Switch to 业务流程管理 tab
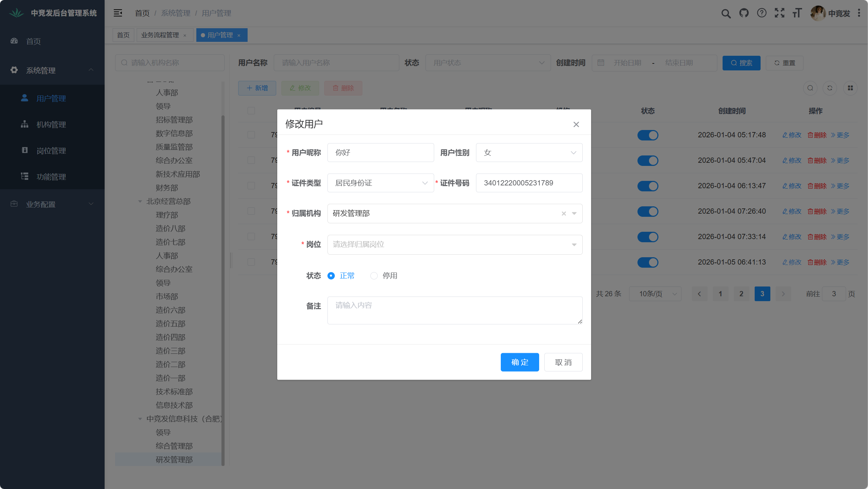Image resolution: width=868 pixels, height=489 pixels. [x=160, y=35]
